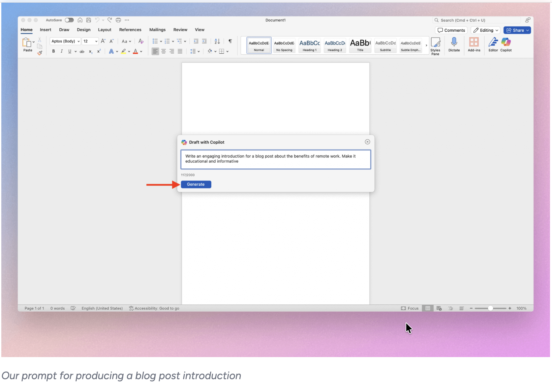Screen dimensions: 552x392
Task: Start Dictate with the microphone icon
Action: [454, 43]
